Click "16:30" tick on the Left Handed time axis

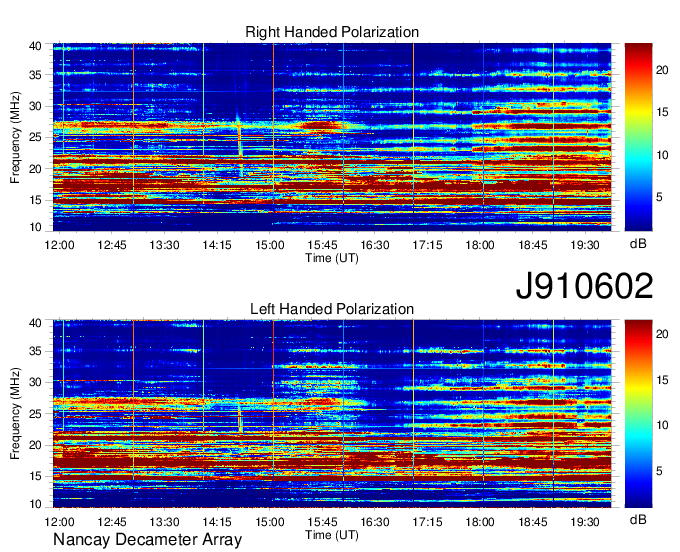375,522
